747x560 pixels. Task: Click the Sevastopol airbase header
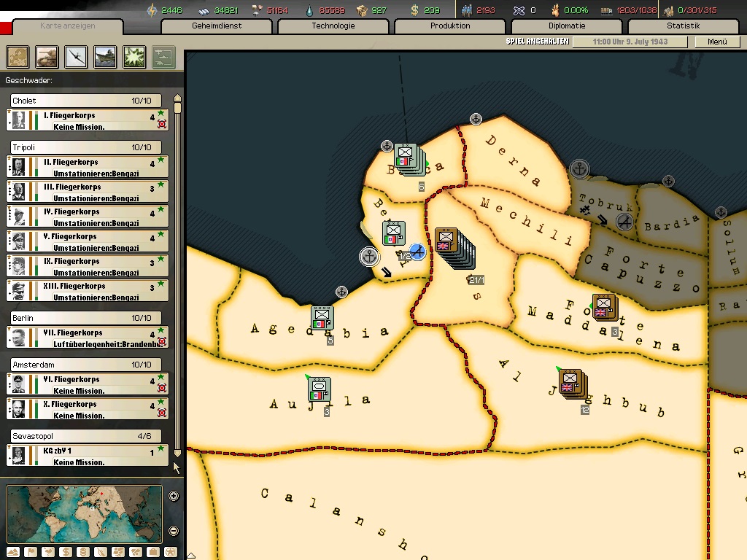pyautogui.click(x=86, y=436)
